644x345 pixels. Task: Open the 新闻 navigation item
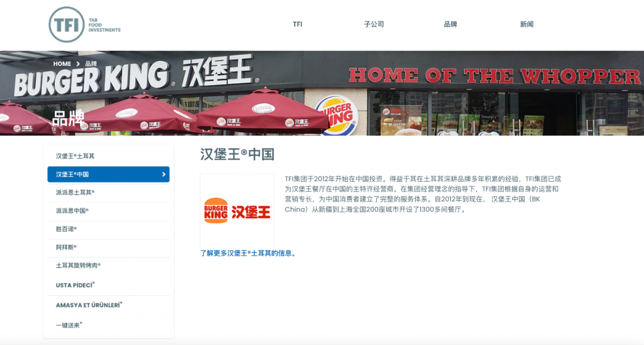[x=527, y=24]
